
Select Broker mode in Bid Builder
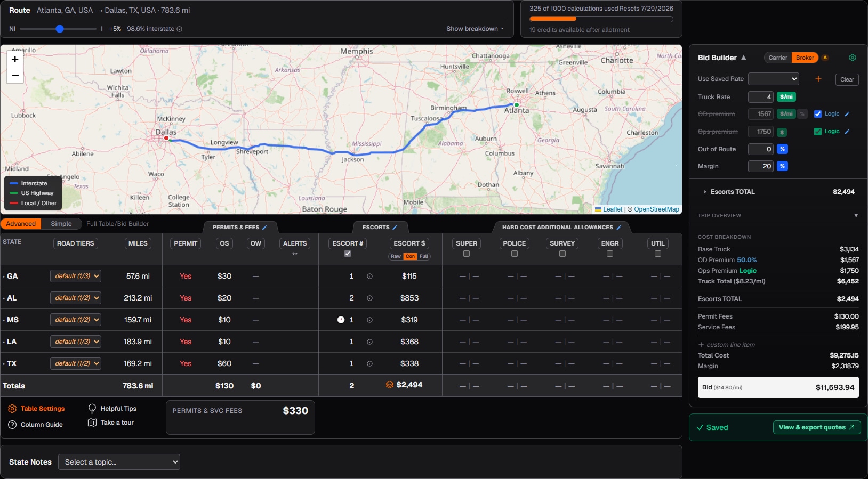tap(805, 58)
